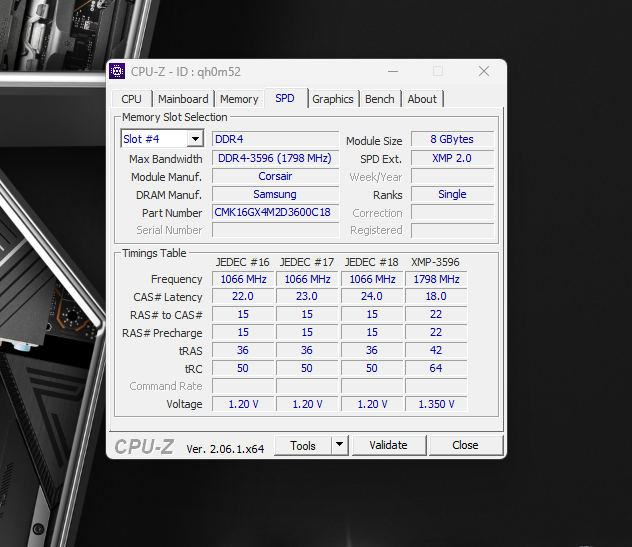Open the About tab
Viewport: 632px width, 547px height.
(x=422, y=99)
